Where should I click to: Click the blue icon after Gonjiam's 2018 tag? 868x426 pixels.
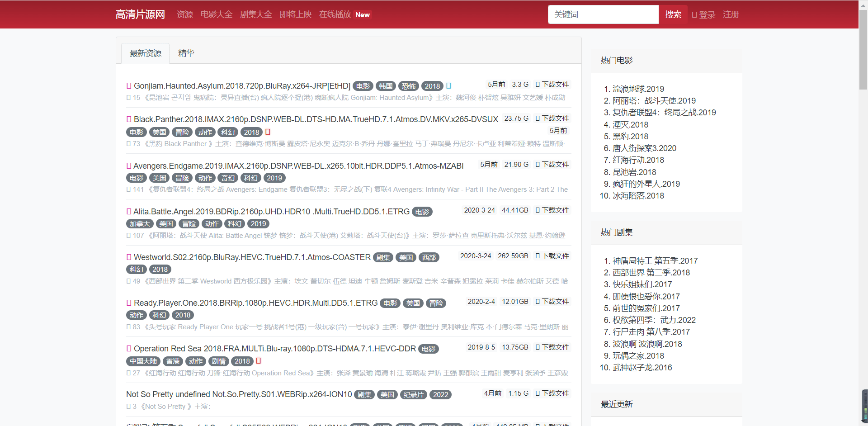(448, 85)
